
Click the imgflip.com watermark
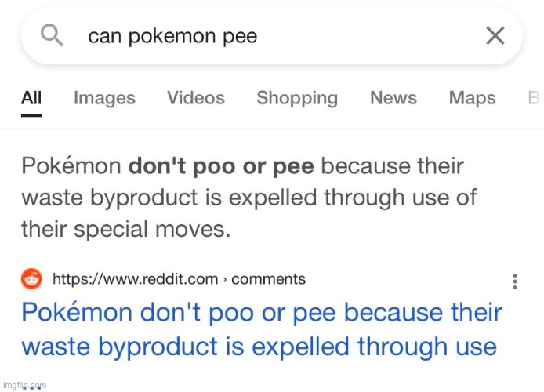coord(24,386)
